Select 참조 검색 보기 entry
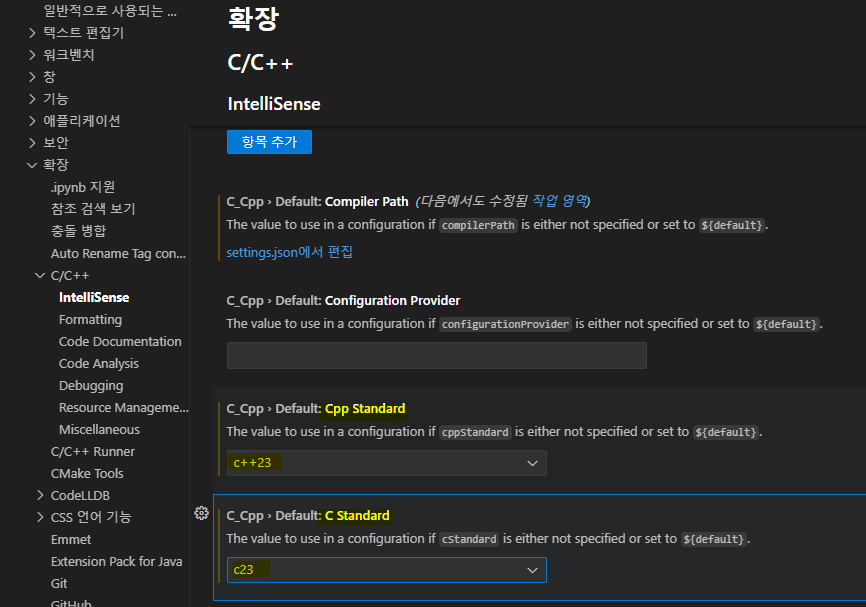This screenshot has width=866, height=607. [93, 209]
